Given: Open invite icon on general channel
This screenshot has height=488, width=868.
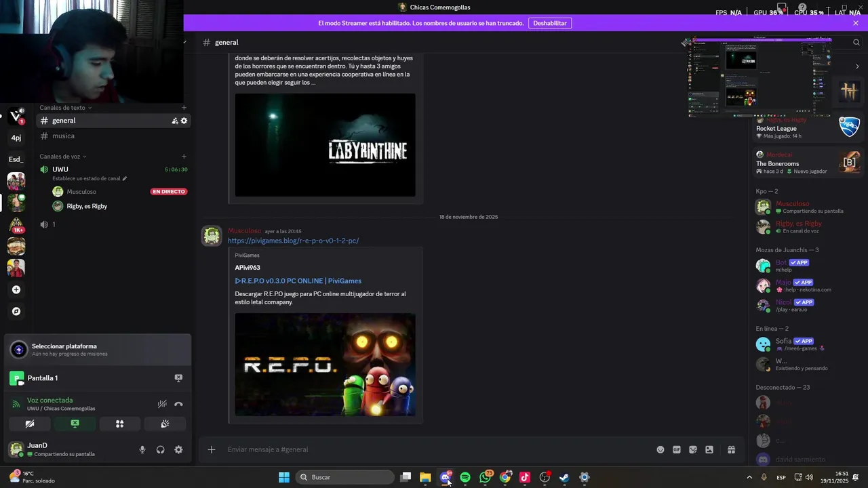Looking at the screenshot, I should [x=174, y=121].
